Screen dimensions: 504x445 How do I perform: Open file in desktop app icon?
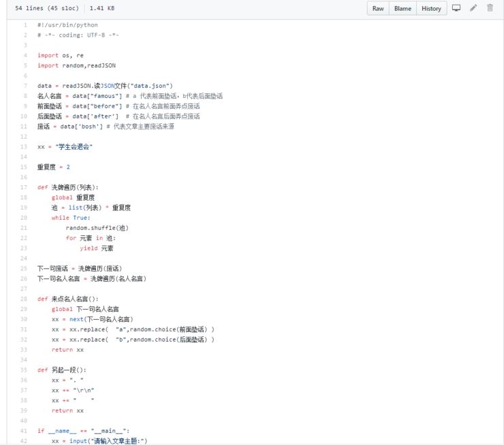point(456,8)
